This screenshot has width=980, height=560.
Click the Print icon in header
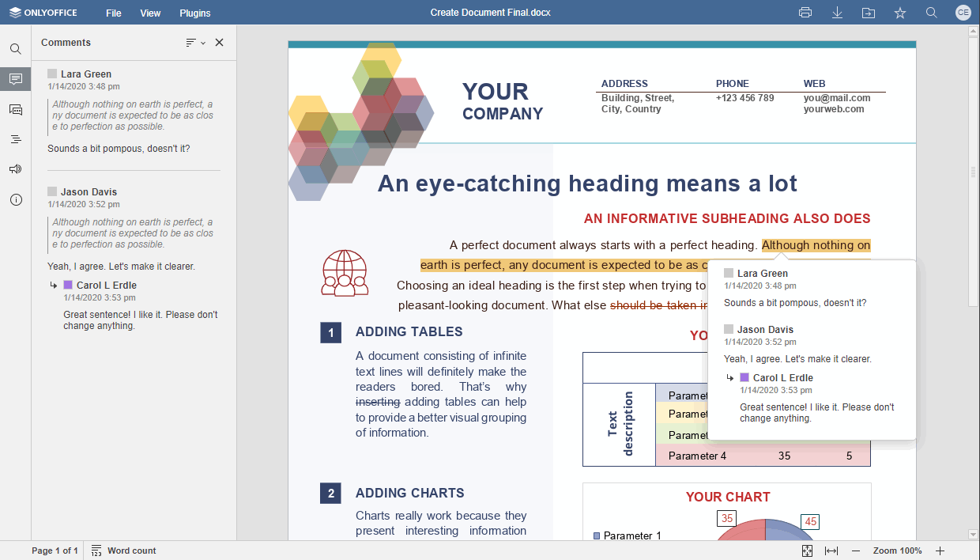pos(805,13)
